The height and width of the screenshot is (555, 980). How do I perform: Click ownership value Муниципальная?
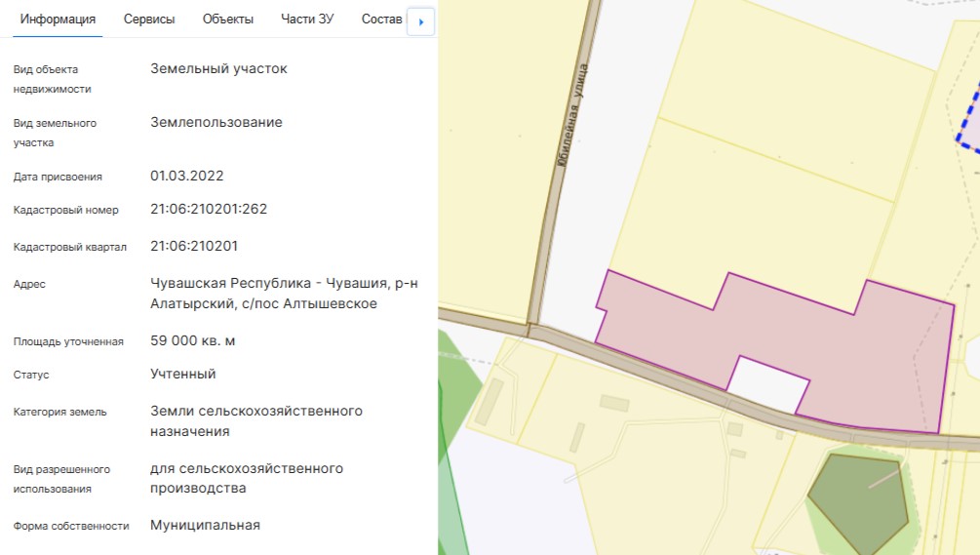(x=205, y=525)
